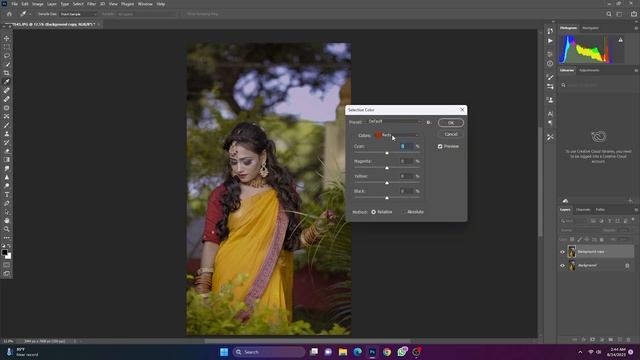Select the Hand tool

(x=7, y=221)
